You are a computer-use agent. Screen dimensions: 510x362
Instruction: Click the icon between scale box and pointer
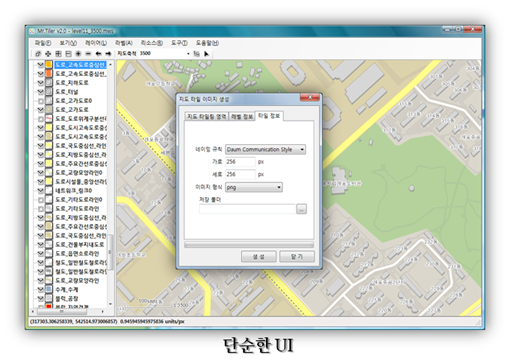coord(197,54)
